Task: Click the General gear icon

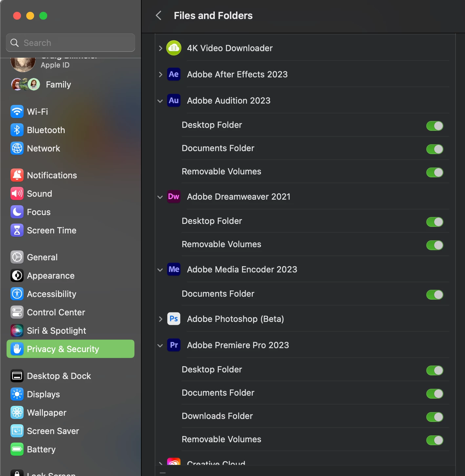Action: pyautogui.click(x=17, y=257)
